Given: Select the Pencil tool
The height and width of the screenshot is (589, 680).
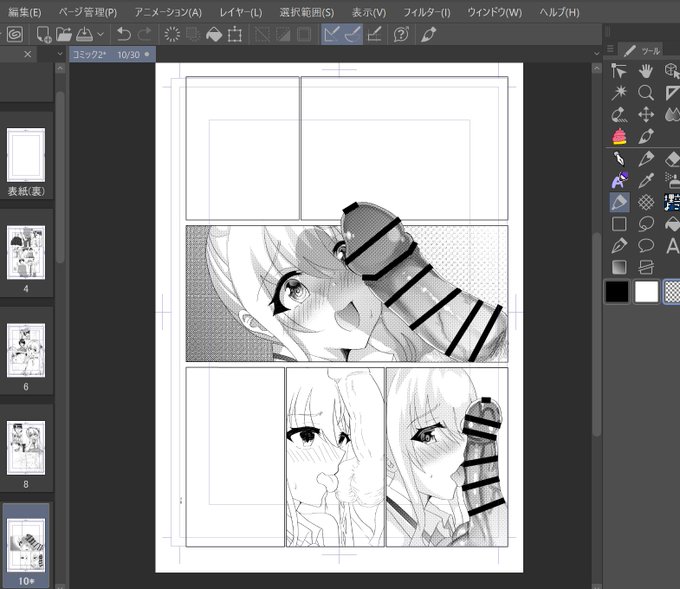Looking at the screenshot, I should (646, 159).
